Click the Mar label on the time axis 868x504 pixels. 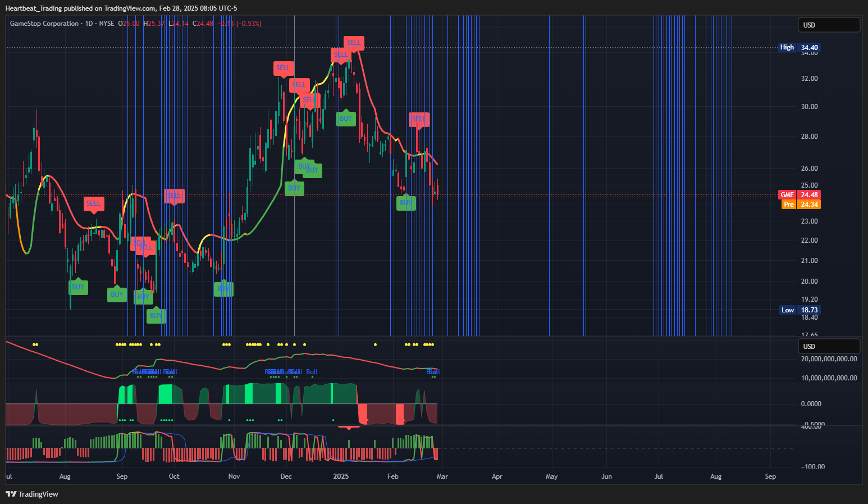tap(442, 476)
